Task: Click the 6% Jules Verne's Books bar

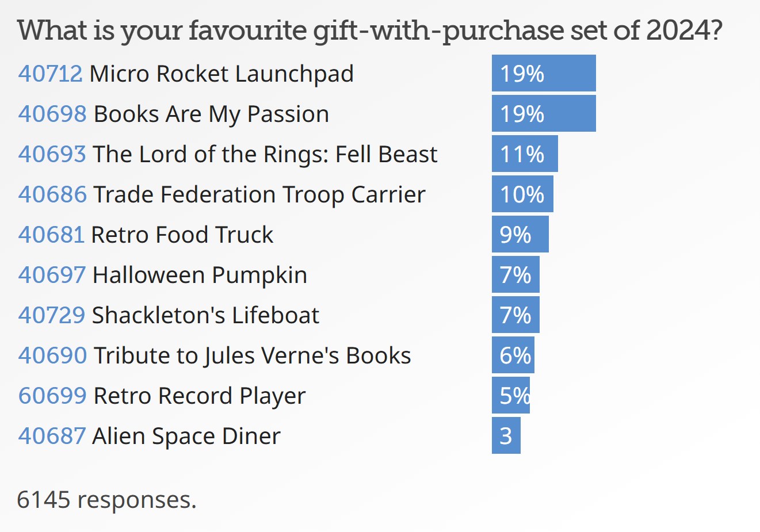Action: coord(513,355)
